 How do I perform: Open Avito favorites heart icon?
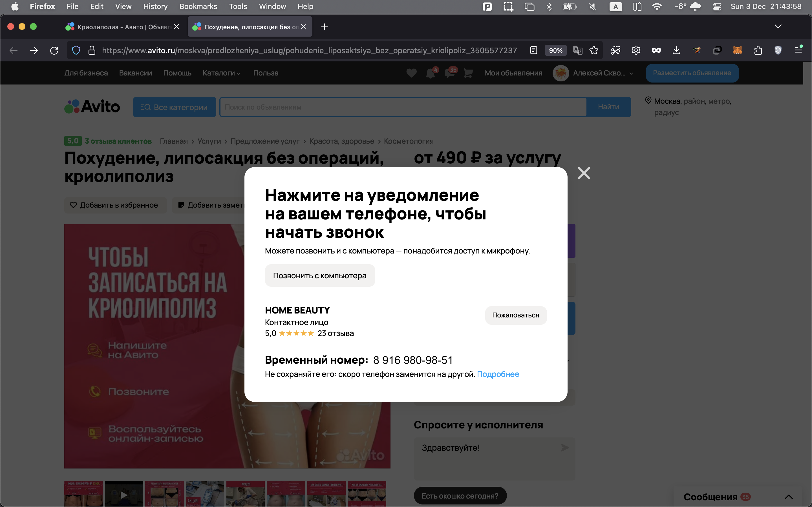point(411,73)
